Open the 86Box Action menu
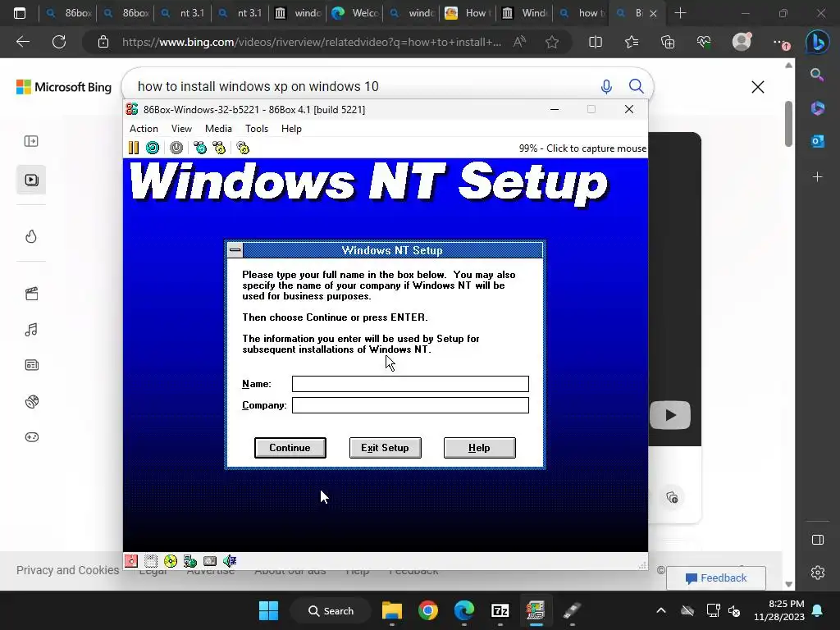The width and height of the screenshot is (840, 630). (x=144, y=129)
